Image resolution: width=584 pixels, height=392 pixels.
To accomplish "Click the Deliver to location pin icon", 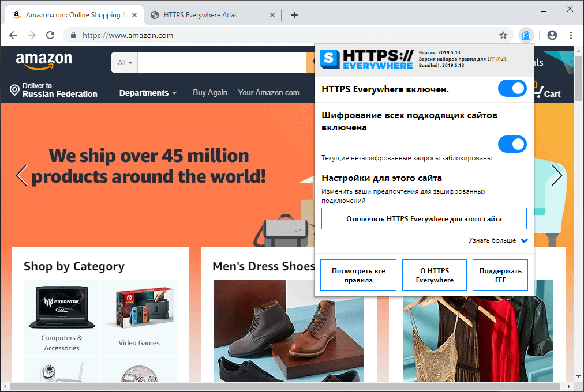I will 14,90.
